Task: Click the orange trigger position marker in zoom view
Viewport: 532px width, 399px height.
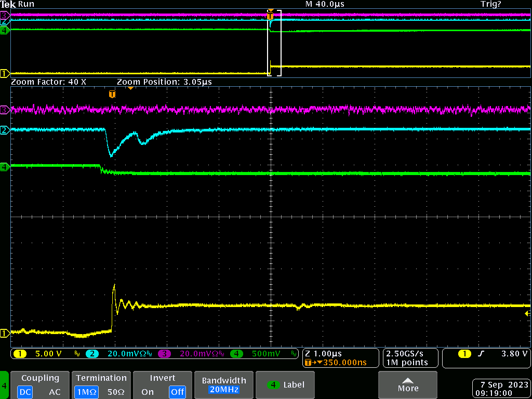Action: (x=112, y=94)
